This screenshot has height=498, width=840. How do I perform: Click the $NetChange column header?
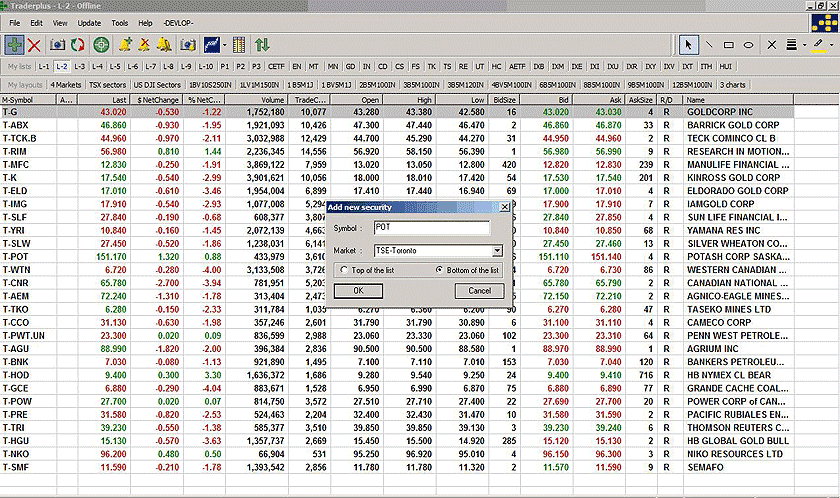(156, 100)
